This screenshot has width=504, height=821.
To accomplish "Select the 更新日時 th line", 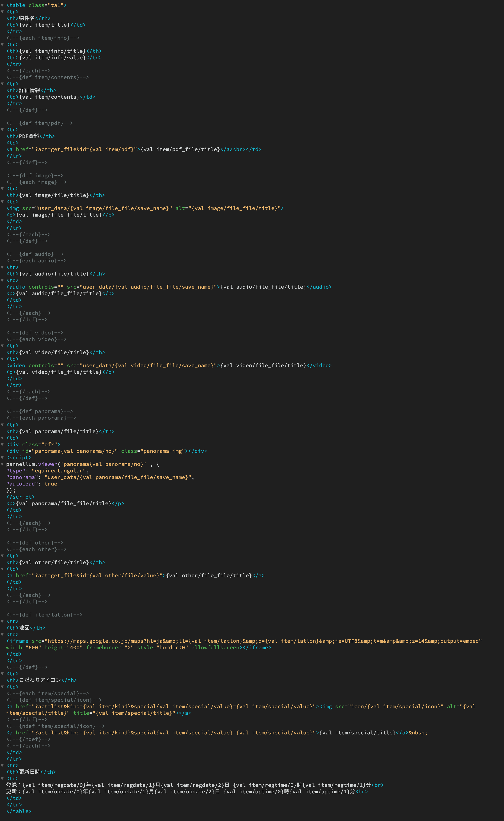I will [x=31, y=772].
